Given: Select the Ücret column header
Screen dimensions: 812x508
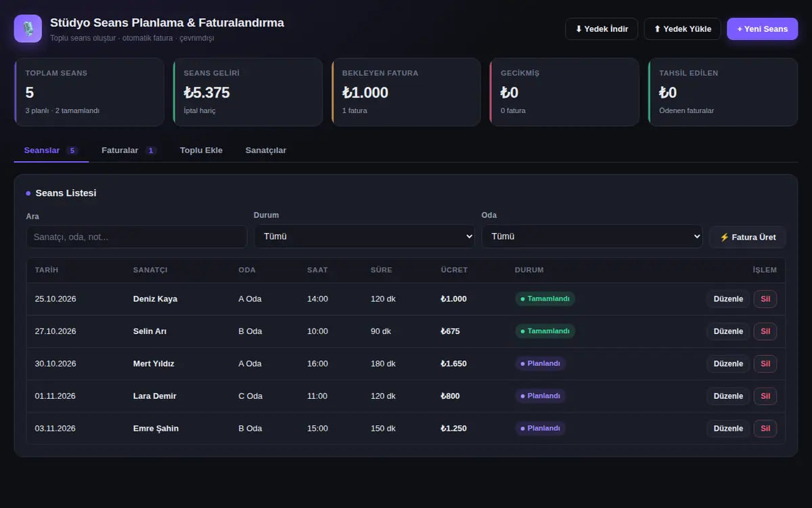Looking at the screenshot, I should point(454,270).
